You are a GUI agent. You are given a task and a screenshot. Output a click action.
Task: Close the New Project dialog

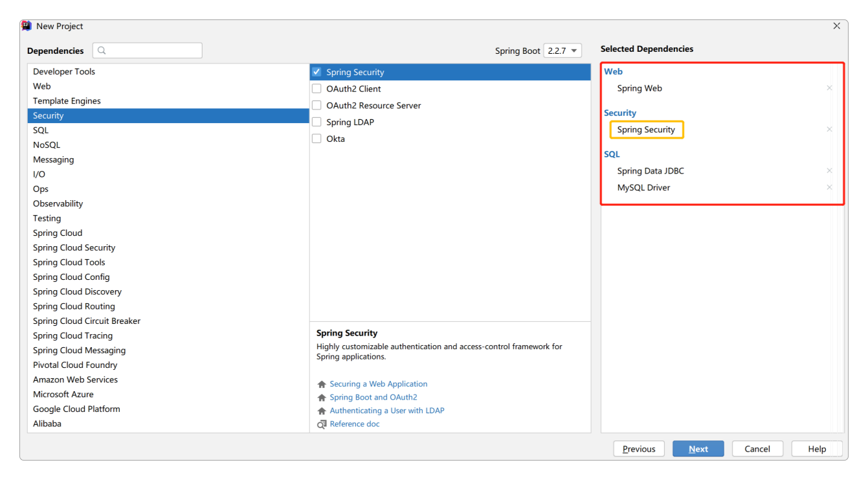point(836,26)
